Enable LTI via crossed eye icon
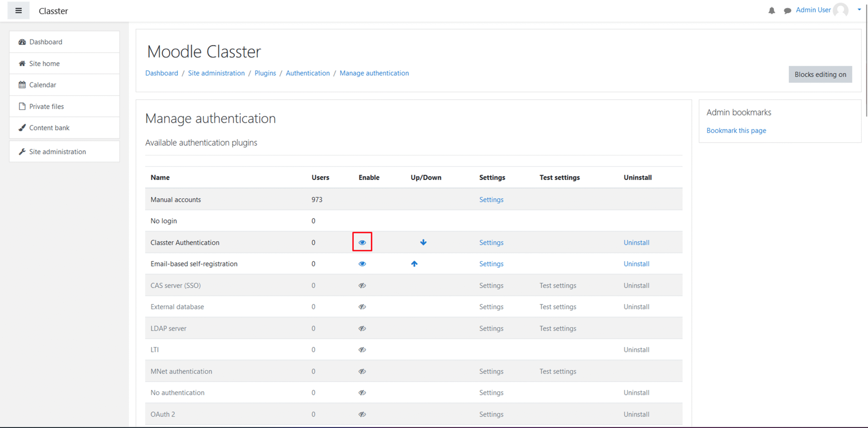868x428 pixels. click(362, 350)
